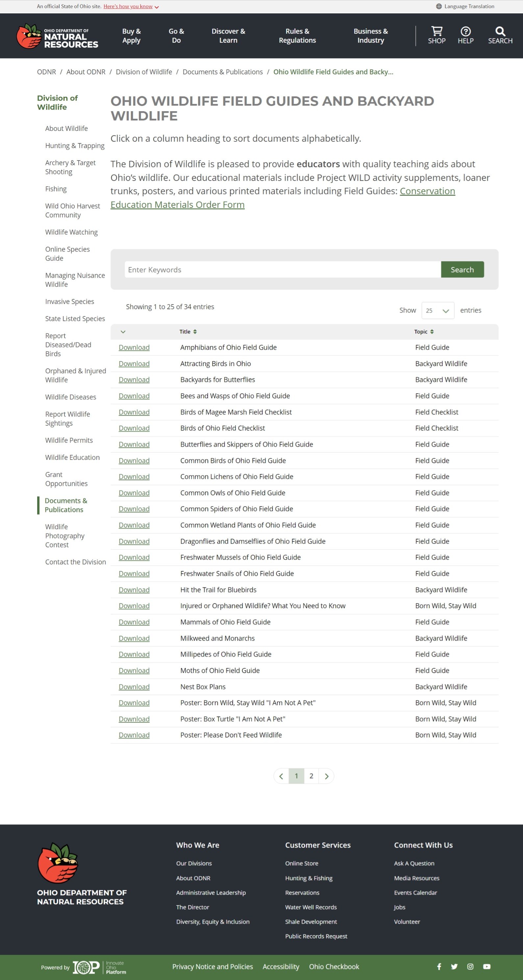Open the SHOP cart icon
Viewport: 523px width, 980px height.
click(436, 31)
